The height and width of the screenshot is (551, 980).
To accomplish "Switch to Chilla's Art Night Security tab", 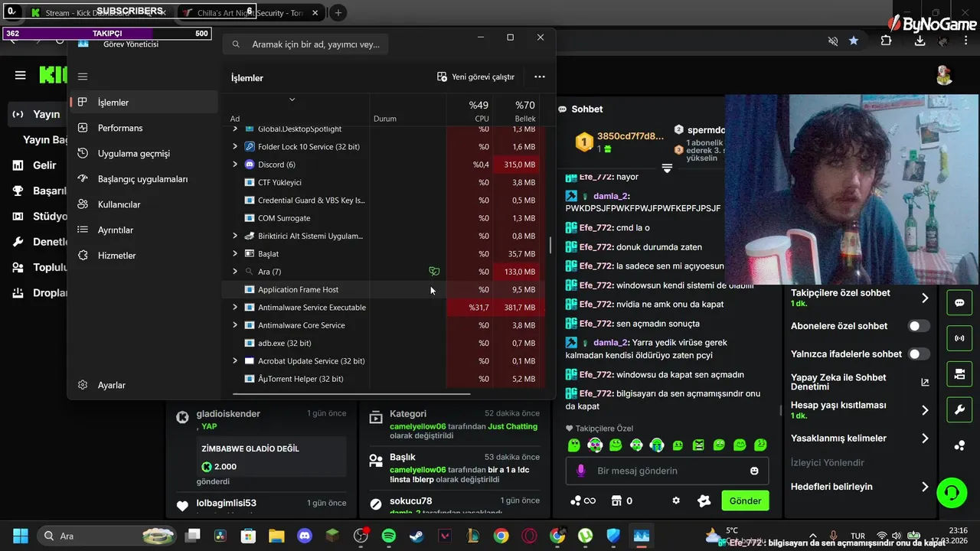I will [249, 13].
